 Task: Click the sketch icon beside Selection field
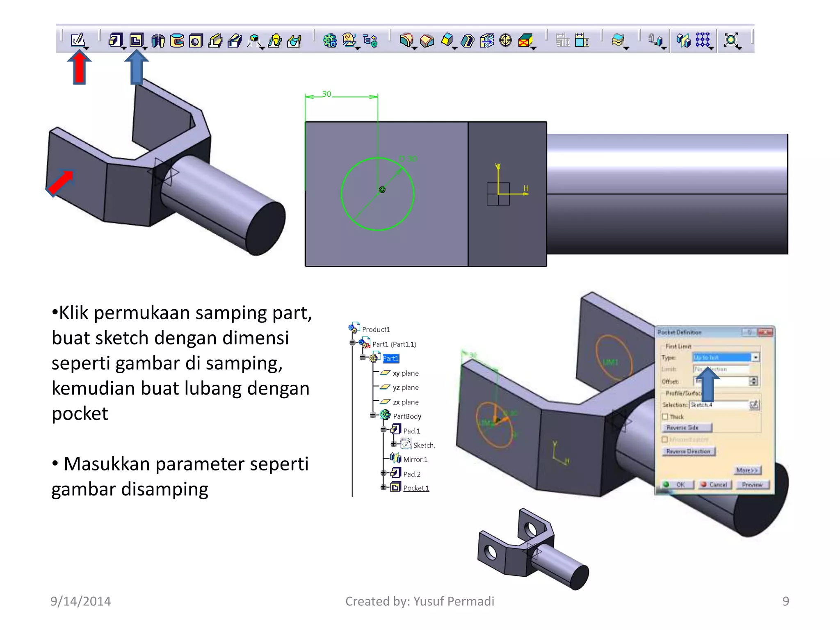click(x=754, y=405)
